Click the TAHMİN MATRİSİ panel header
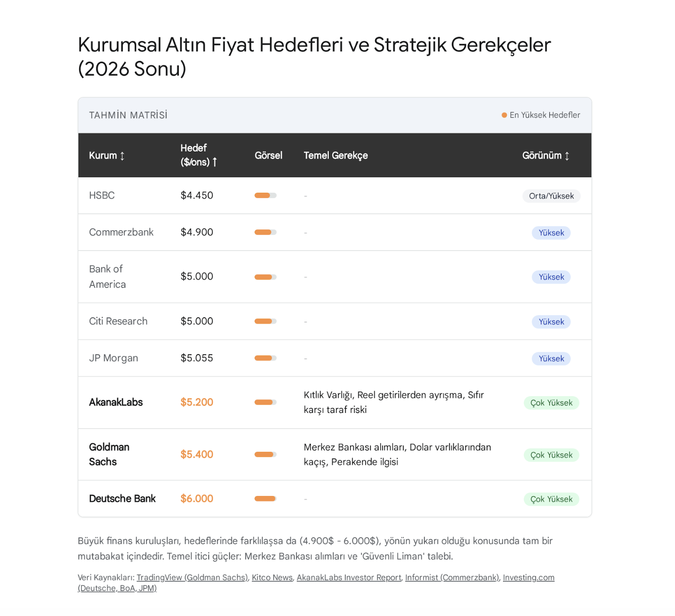The image size is (675, 616). tap(128, 115)
